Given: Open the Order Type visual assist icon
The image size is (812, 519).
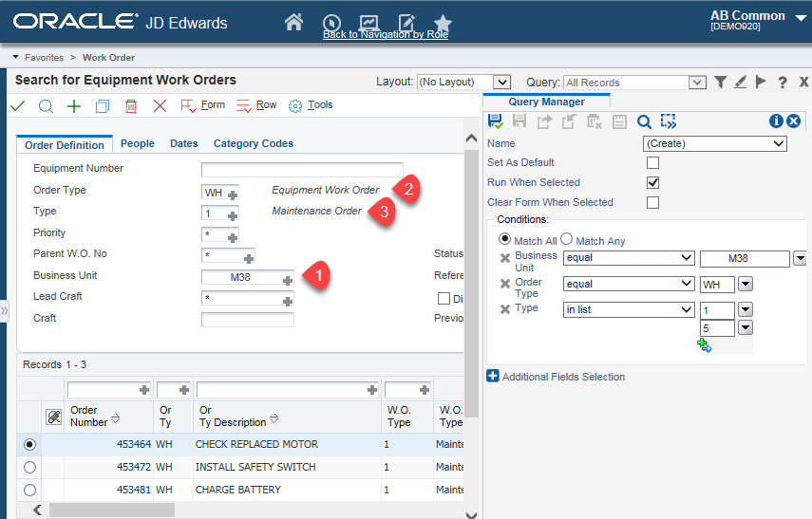Looking at the screenshot, I should (x=233, y=195).
